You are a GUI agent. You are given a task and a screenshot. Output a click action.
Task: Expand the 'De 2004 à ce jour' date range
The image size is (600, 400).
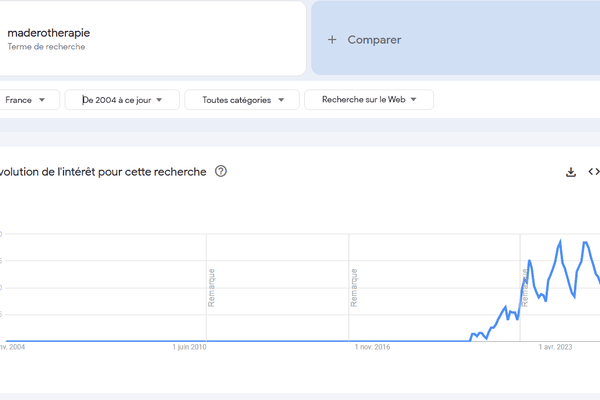[x=122, y=100]
